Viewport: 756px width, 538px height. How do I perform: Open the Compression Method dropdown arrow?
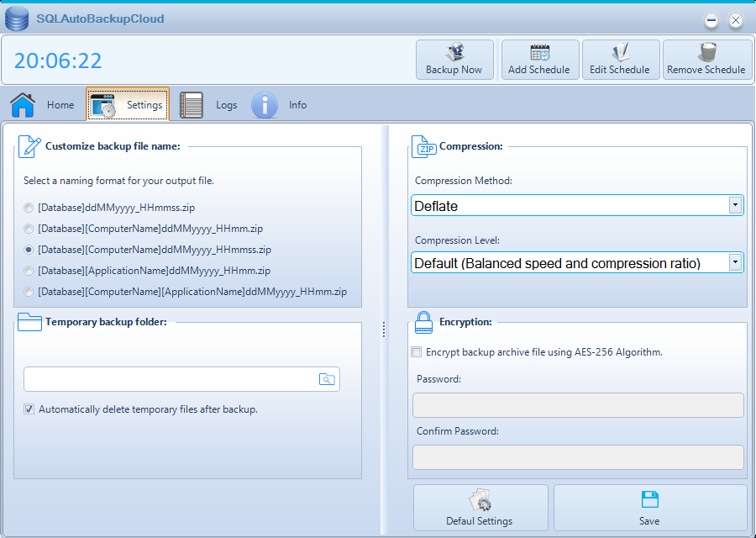point(735,206)
